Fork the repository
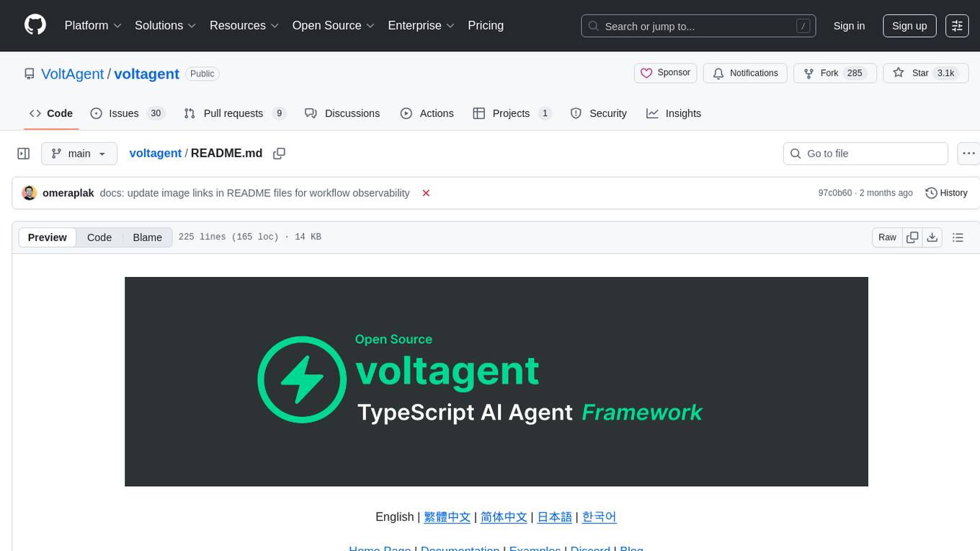The image size is (980, 551). click(834, 73)
